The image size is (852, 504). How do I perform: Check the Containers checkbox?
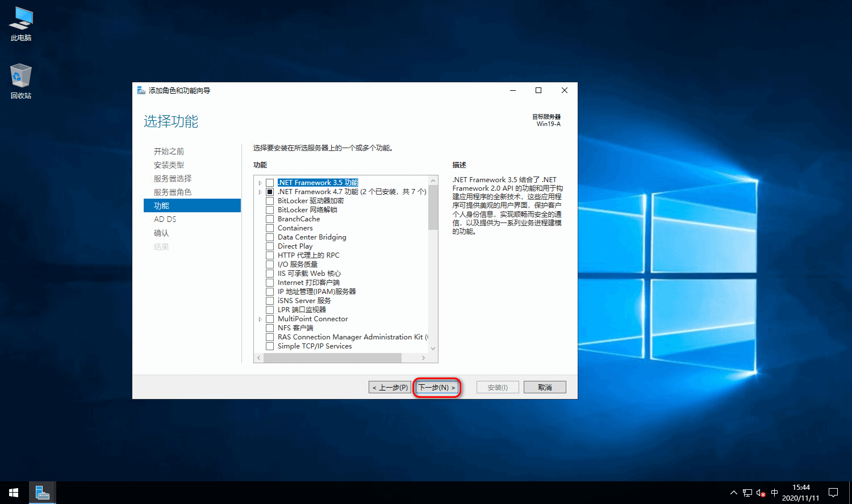click(270, 228)
